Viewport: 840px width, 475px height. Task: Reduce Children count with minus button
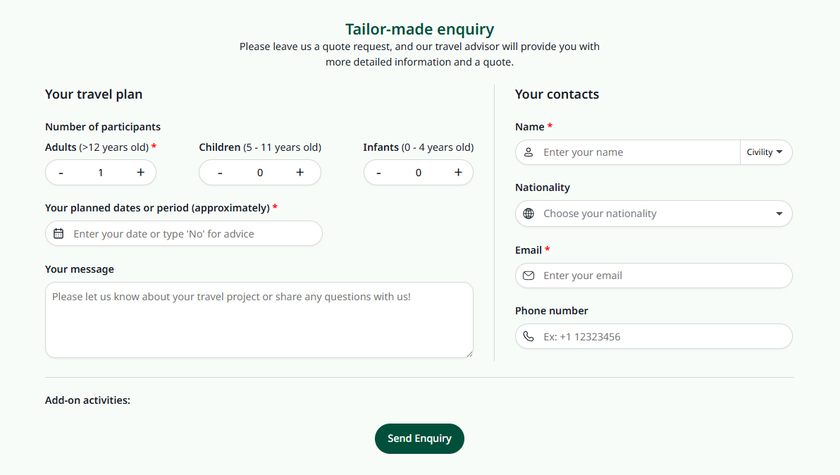coord(220,173)
